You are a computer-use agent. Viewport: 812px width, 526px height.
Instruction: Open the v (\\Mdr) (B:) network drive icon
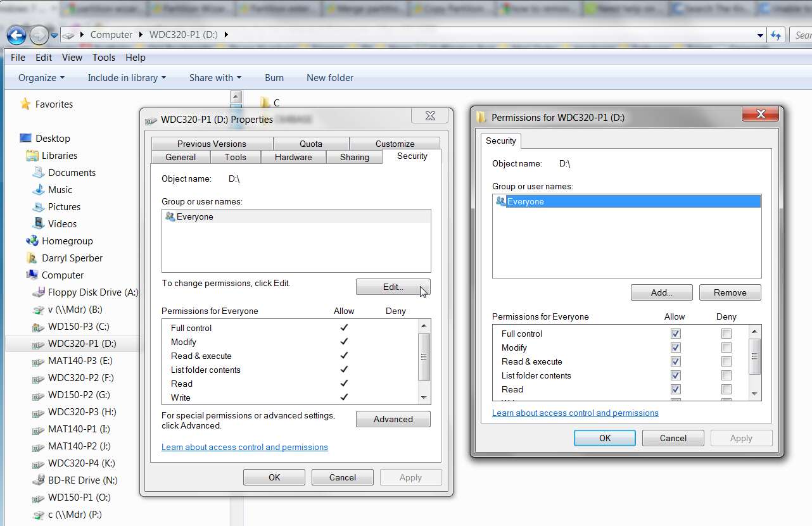(38, 310)
